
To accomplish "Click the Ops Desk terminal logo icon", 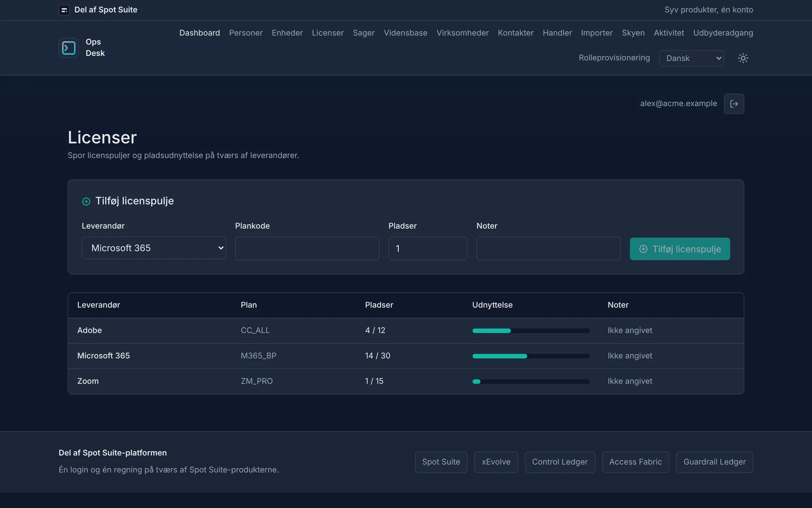I will [69, 48].
